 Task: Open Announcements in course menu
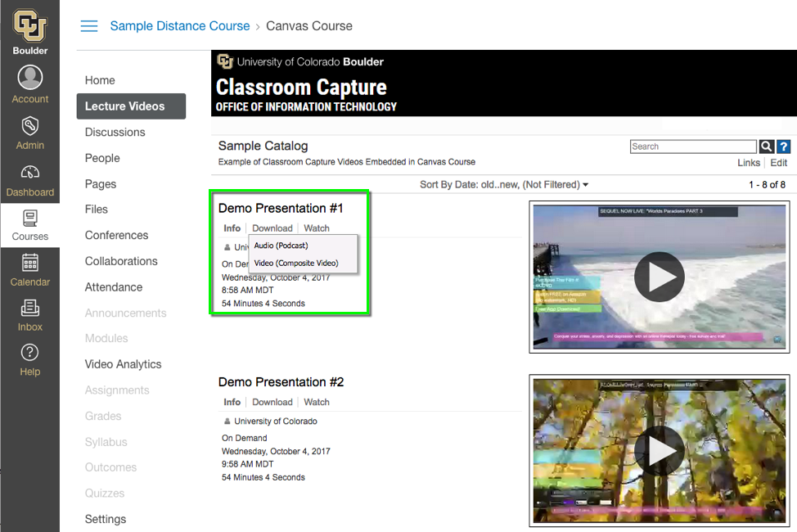pos(125,313)
